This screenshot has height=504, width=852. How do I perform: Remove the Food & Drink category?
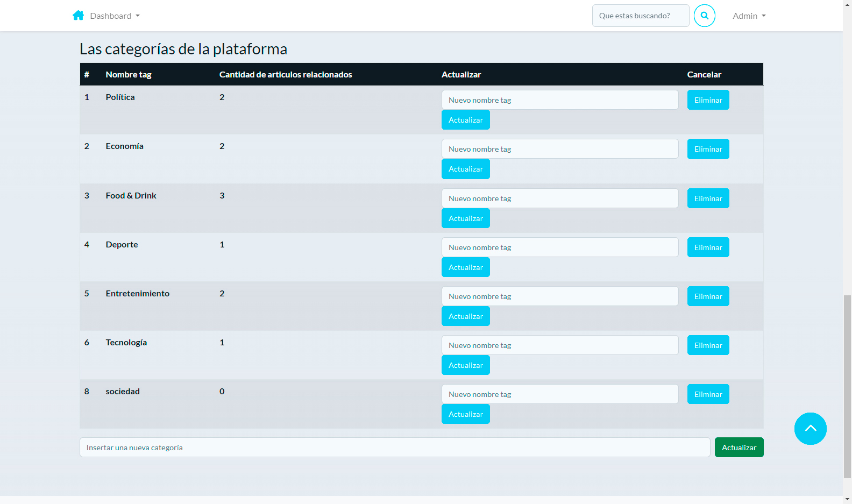point(708,198)
